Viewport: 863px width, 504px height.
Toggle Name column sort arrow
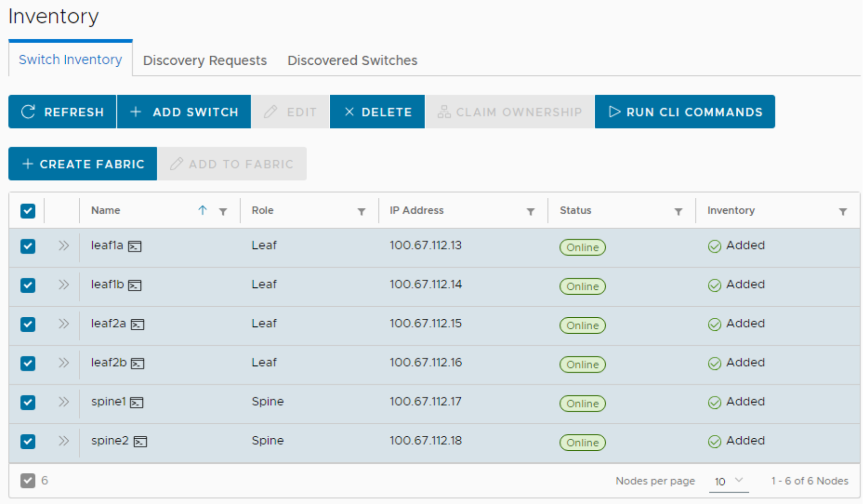(203, 210)
